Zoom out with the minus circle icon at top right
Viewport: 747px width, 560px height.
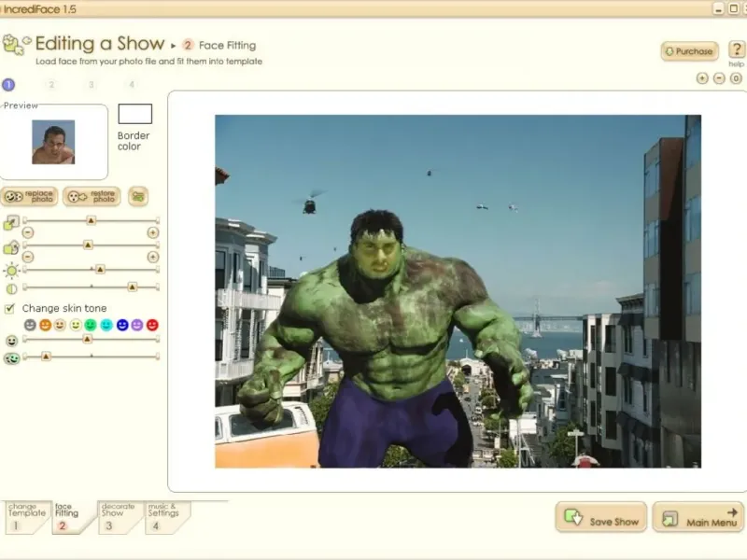click(719, 78)
